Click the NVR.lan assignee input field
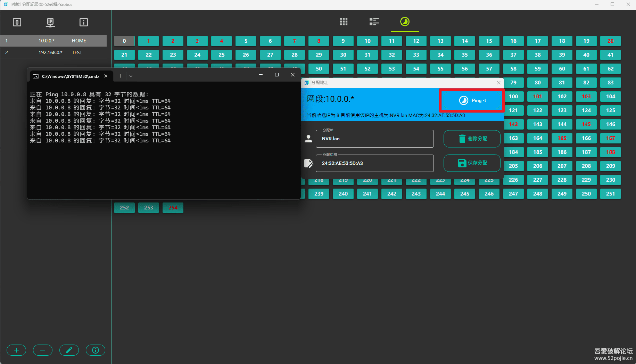The image size is (636, 364). click(x=374, y=139)
